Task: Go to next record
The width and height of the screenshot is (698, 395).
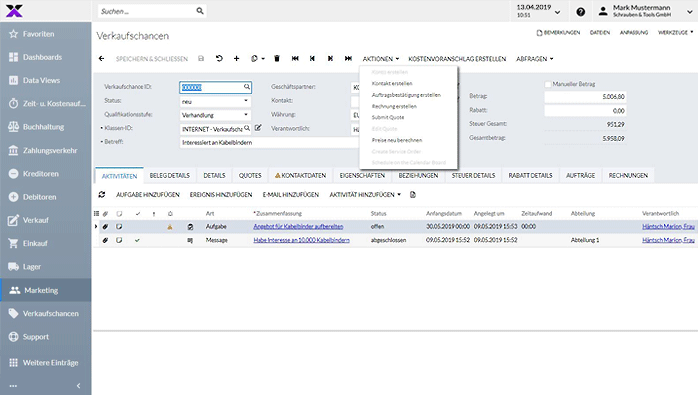Action: tap(330, 58)
